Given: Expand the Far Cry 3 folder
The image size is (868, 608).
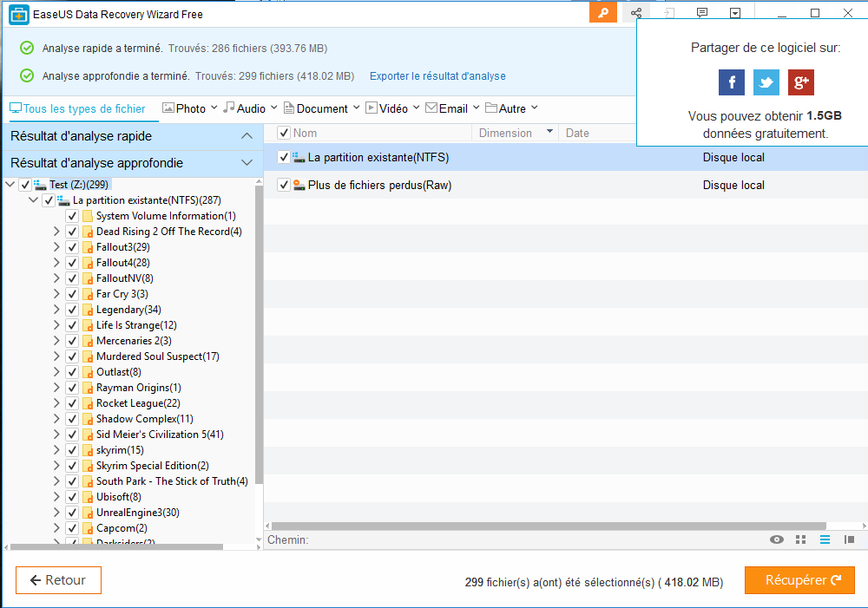Looking at the screenshot, I should coord(56,294).
